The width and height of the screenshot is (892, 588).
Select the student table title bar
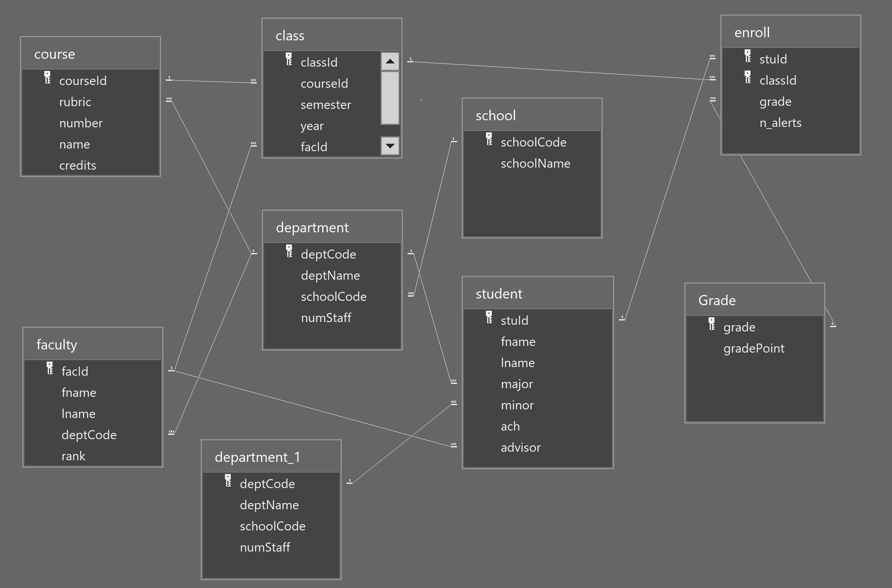pyautogui.click(x=537, y=293)
